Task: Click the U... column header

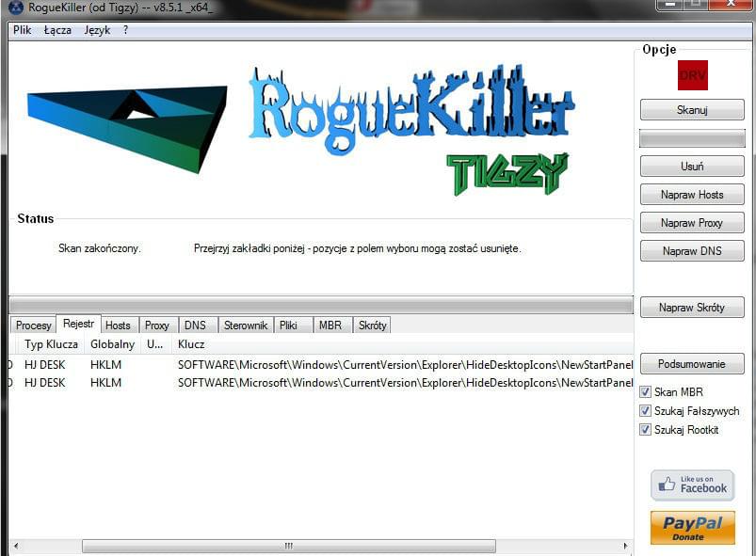Action: pyautogui.click(x=155, y=344)
